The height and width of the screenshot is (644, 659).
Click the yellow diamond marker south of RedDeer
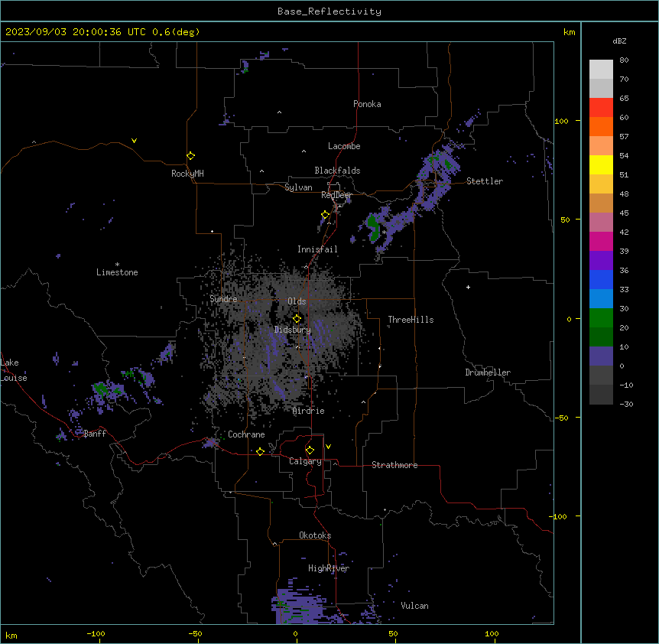coord(326,215)
